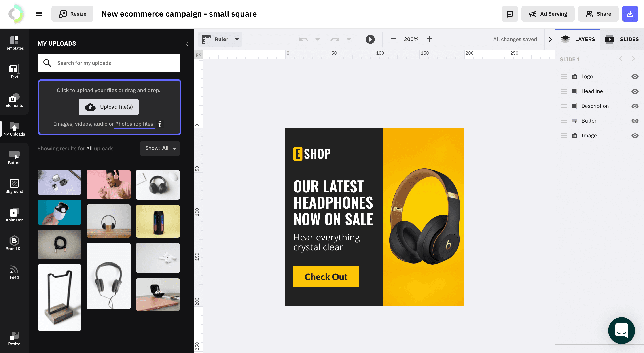Screen dimensions: 644x353
Task: Open the comments icon in header
Action: [x=510, y=14]
